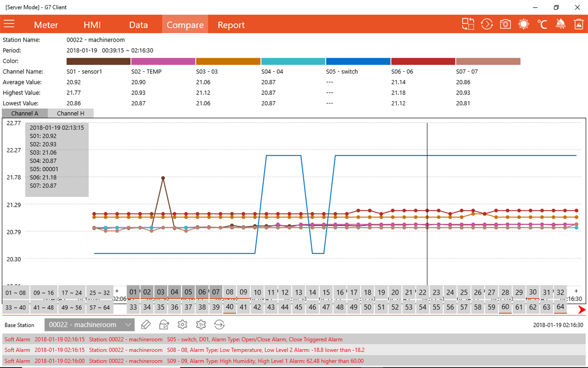Image resolution: width=588 pixels, height=368 pixels.
Task: Click the muted alarm bell icon
Action: 560,25
